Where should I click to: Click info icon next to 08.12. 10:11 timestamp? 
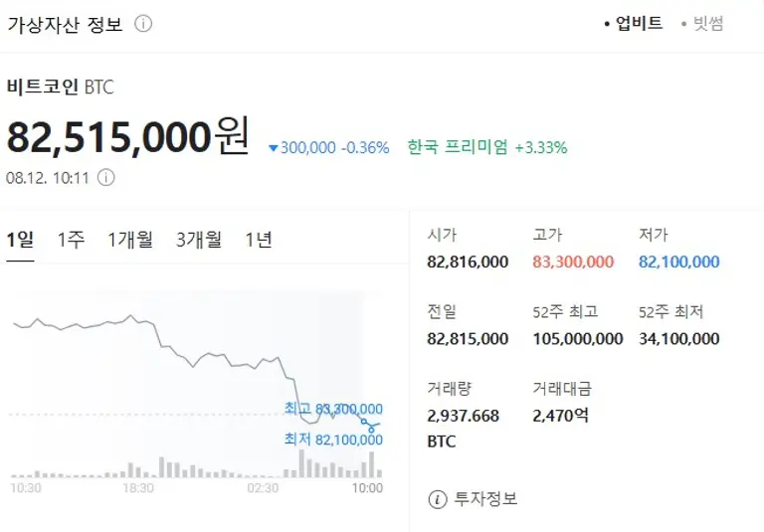(105, 178)
